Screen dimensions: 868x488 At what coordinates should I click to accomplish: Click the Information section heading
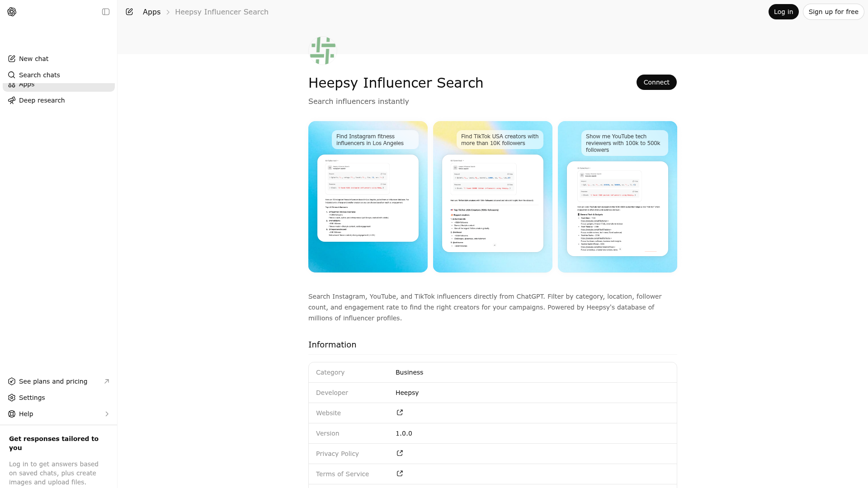click(332, 345)
